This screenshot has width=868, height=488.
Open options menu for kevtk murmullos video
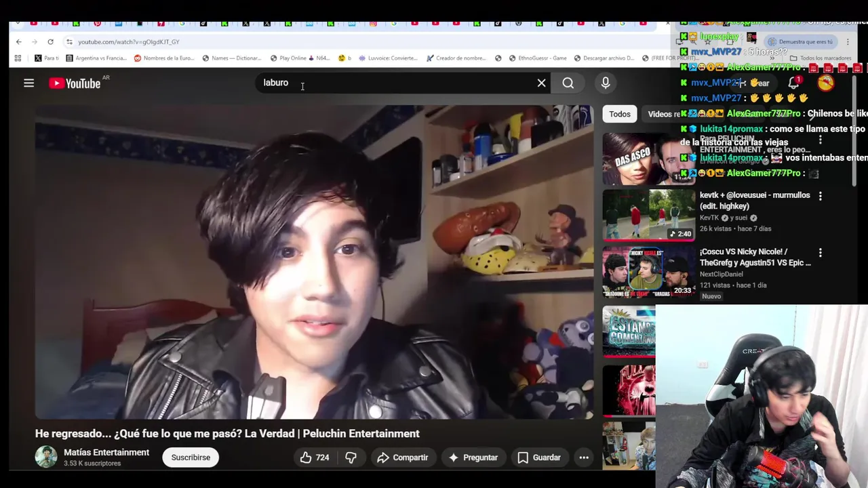click(x=820, y=196)
